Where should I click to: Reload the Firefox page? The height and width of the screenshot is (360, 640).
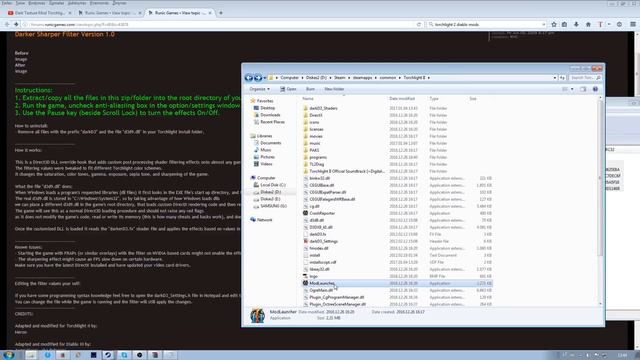(x=419, y=24)
